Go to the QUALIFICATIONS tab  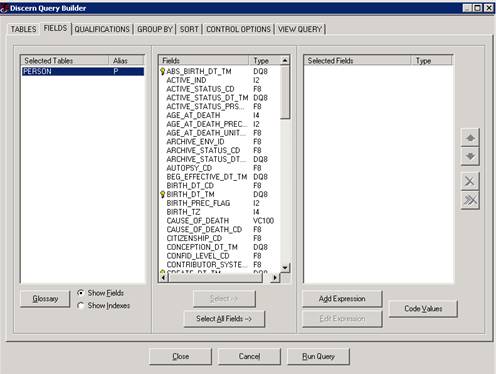(102, 29)
